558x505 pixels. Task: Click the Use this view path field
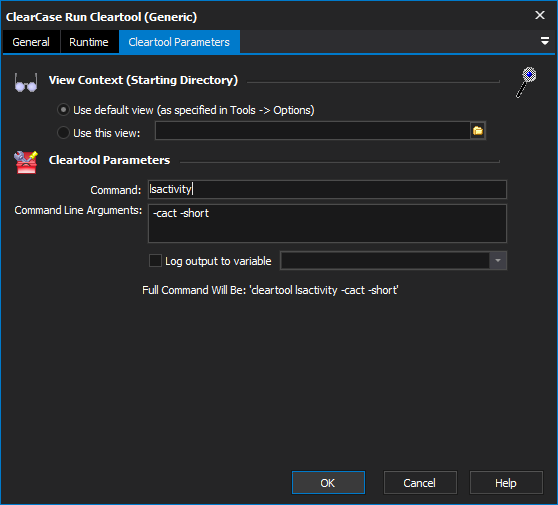pyautogui.click(x=313, y=131)
